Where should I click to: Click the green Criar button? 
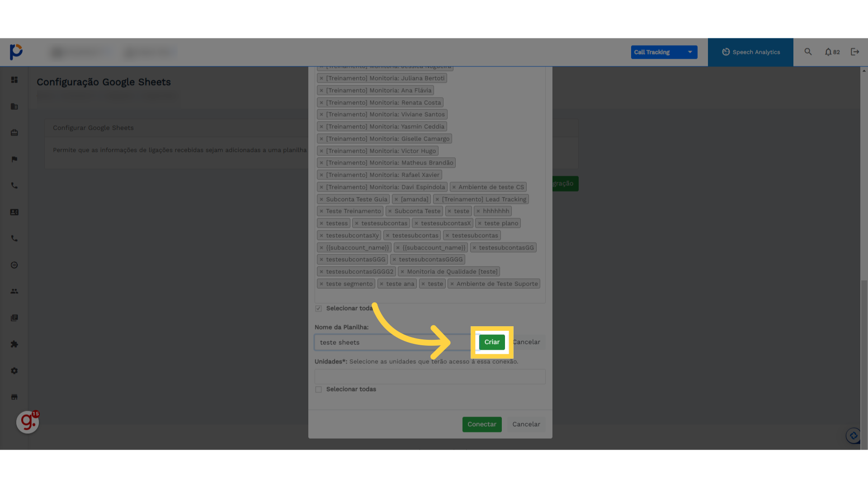click(x=492, y=342)
